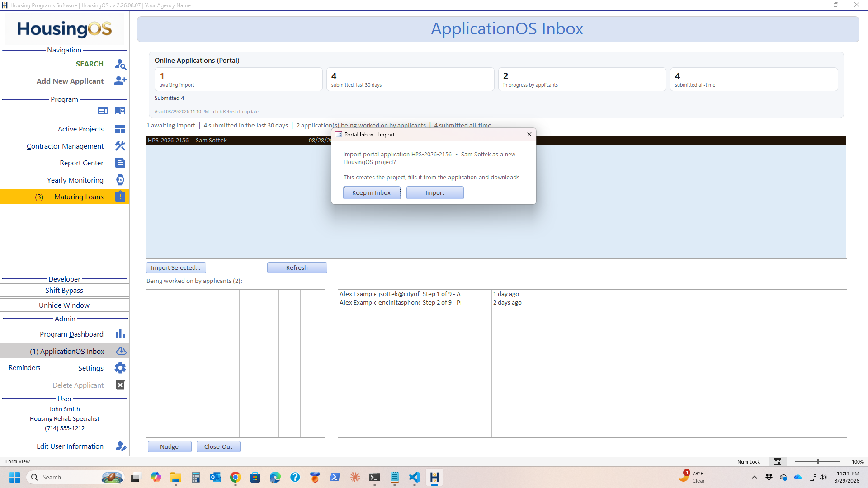Image resolution: width=868 pixels, height=488 pixels.
Task: Click the zoom out minus button
Action: [x=791, y=461]
